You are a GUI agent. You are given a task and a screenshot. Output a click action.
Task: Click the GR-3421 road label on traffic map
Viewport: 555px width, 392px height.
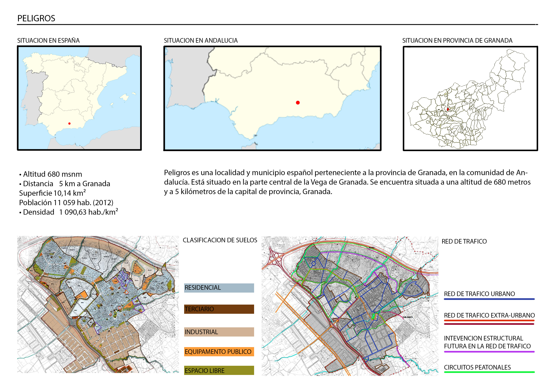click(408, 317)
